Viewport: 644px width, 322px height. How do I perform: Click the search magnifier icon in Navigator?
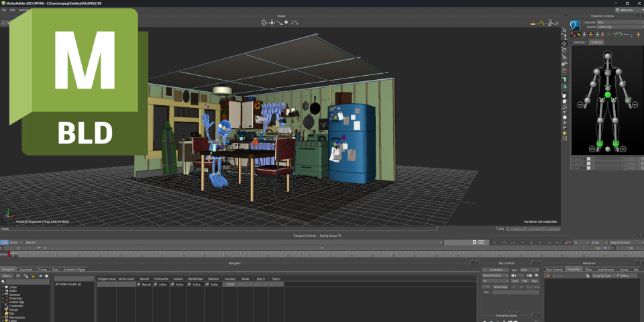click(x=3, y=282)
